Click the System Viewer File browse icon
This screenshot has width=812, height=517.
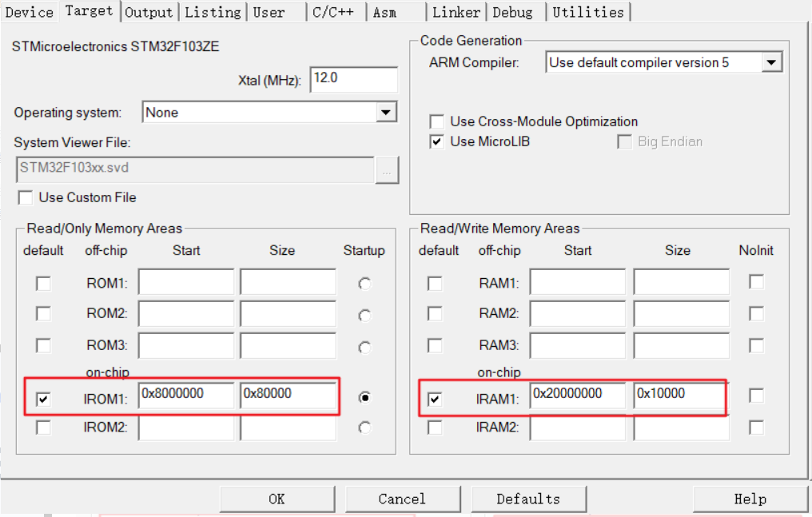(x=387, y=170)
